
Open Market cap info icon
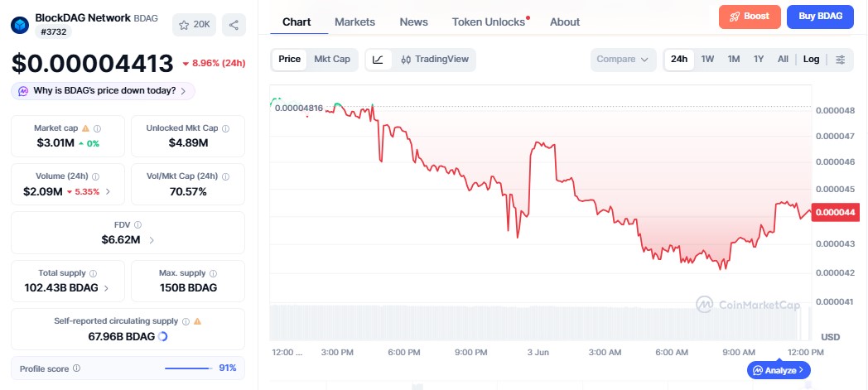tap(98, 128)
